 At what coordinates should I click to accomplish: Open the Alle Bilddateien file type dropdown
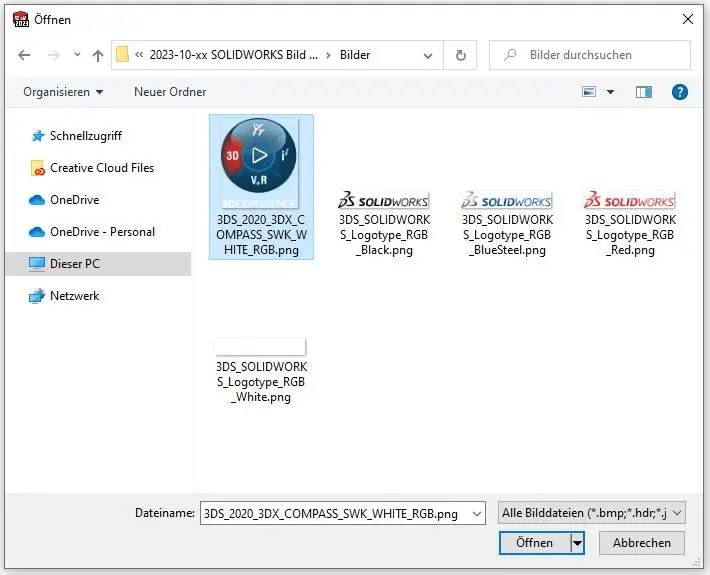(x=591, y=513)
